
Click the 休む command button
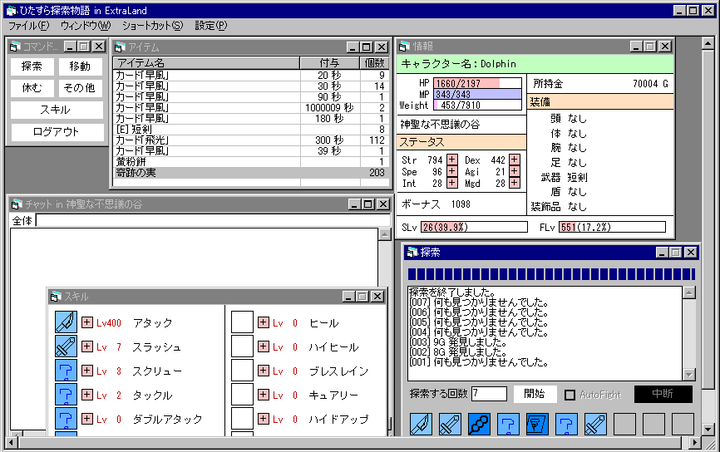32,88
